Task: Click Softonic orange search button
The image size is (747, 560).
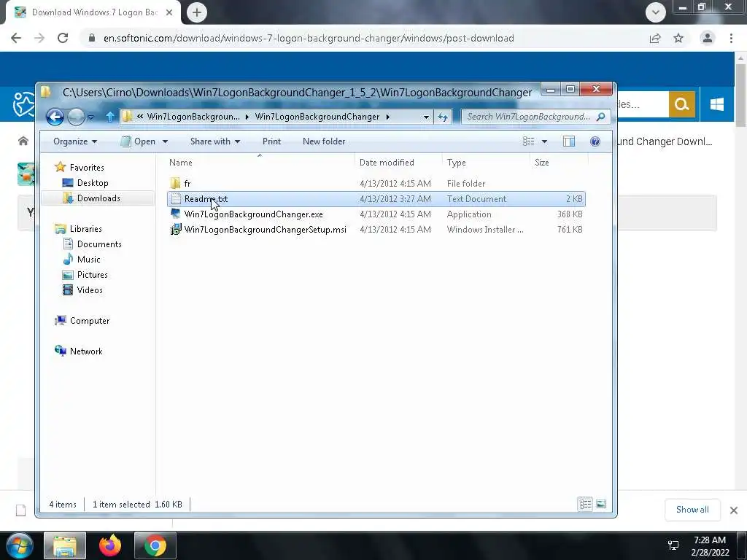Action: (x=682, y=104)
